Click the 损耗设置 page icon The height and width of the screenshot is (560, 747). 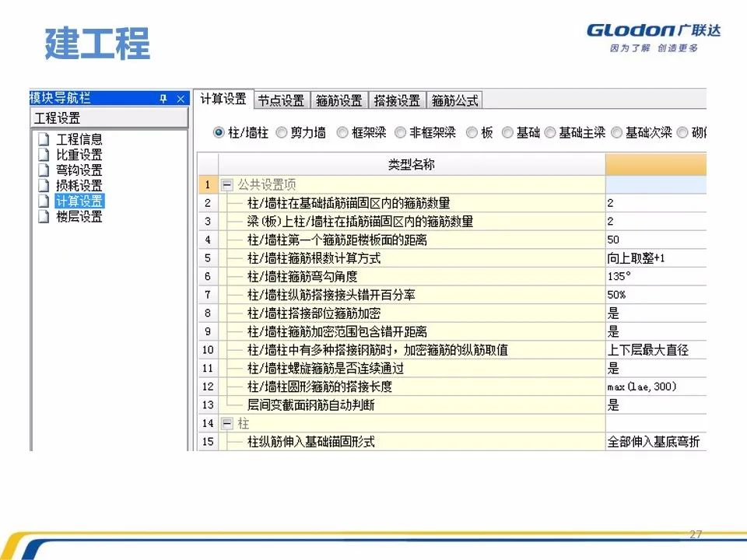tap(44, 185)
